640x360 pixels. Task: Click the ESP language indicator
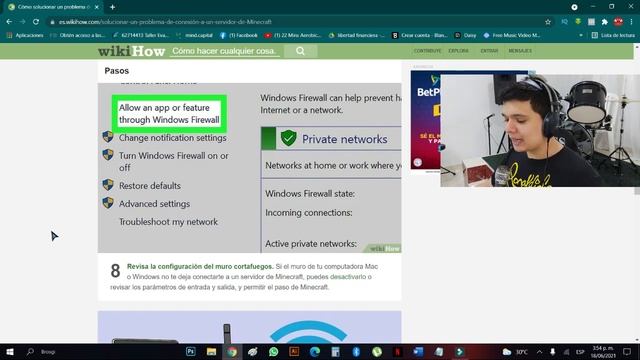(580, 351)
